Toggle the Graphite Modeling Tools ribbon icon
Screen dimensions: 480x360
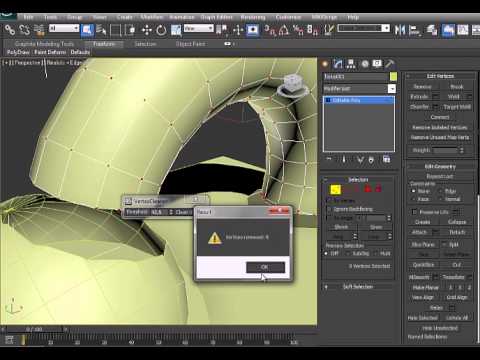click(x=448, y=30)
